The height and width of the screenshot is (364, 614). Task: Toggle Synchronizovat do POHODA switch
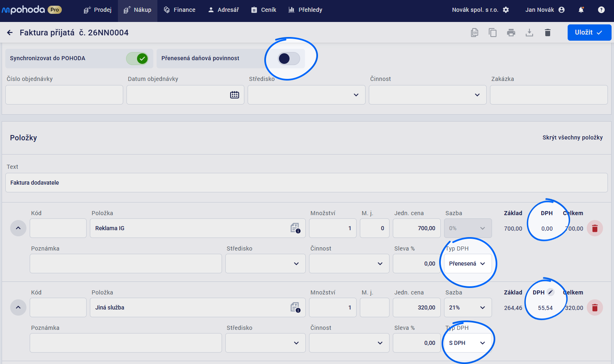137,59
